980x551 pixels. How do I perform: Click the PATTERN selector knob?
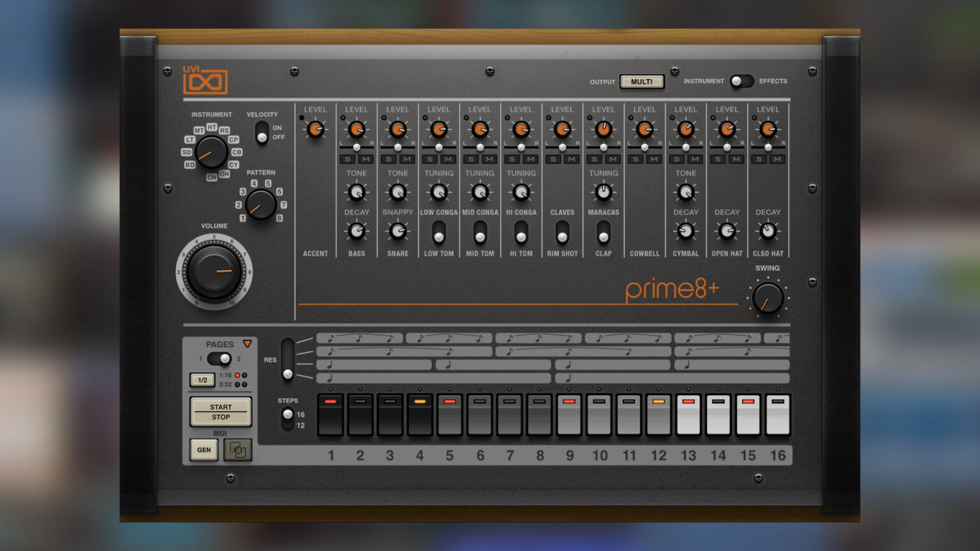pos(261,205)
